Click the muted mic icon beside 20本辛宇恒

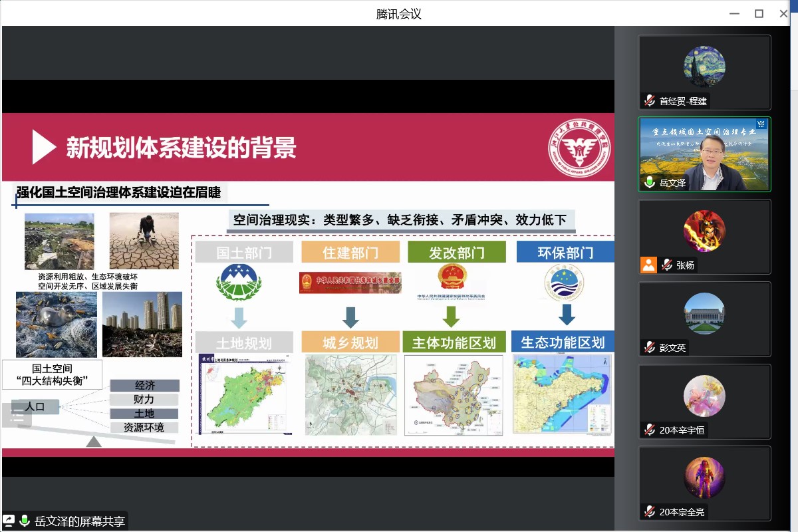pos(650,430)
